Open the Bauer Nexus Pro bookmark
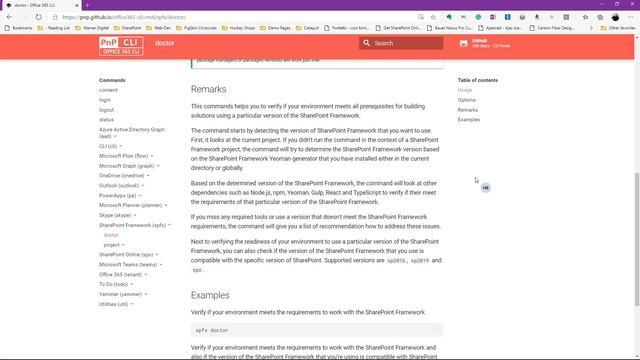 click(x=449, y=28)
